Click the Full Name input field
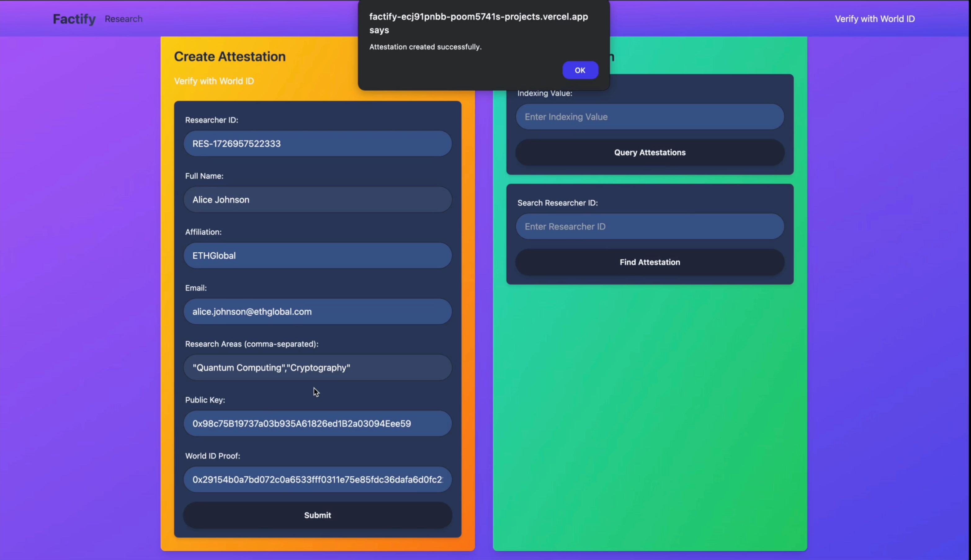The height and width of the screenshot is (560, 971). (x=317, y=199)
